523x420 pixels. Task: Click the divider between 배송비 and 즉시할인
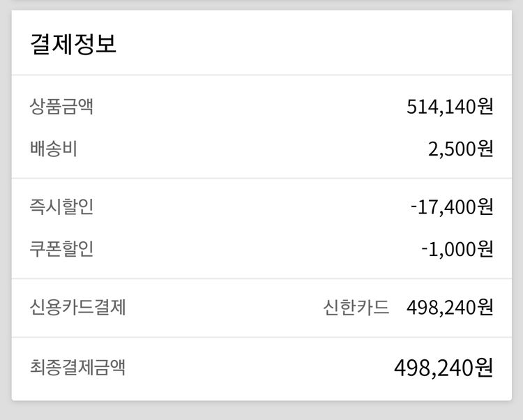261,178
